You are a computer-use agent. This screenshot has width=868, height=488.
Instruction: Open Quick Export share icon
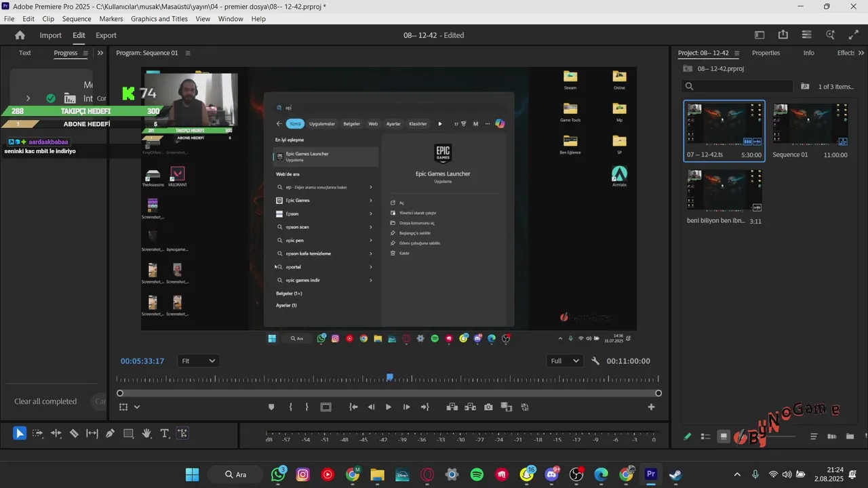pyautogui.click(x=783, y=35)
